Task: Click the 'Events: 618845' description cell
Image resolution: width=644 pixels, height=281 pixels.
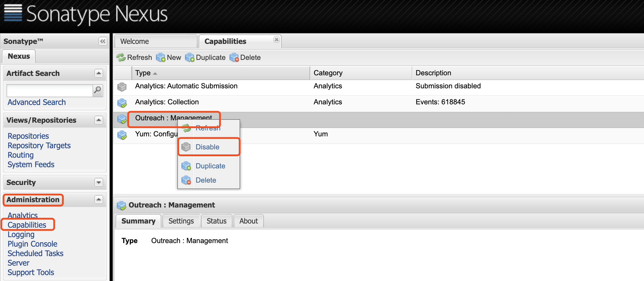Action: pyautogui.click(x=440, y=102)
